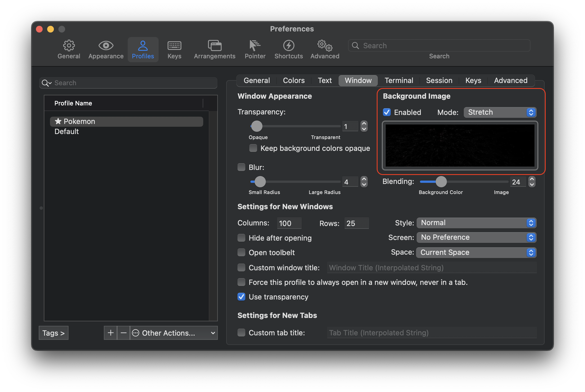Switch to the Colors profile tab
This screenshot has width=585, height=392.
(294, 80)
